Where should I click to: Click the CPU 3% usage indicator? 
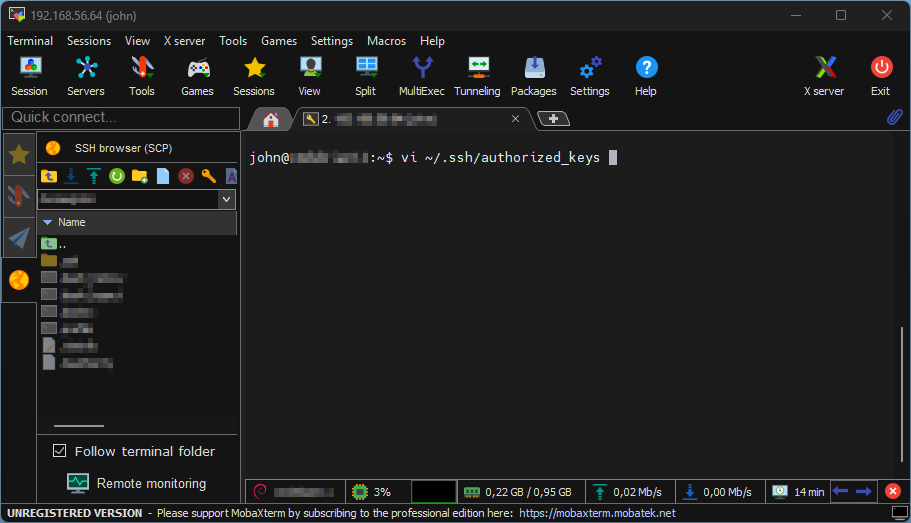(x=372, y=492)
